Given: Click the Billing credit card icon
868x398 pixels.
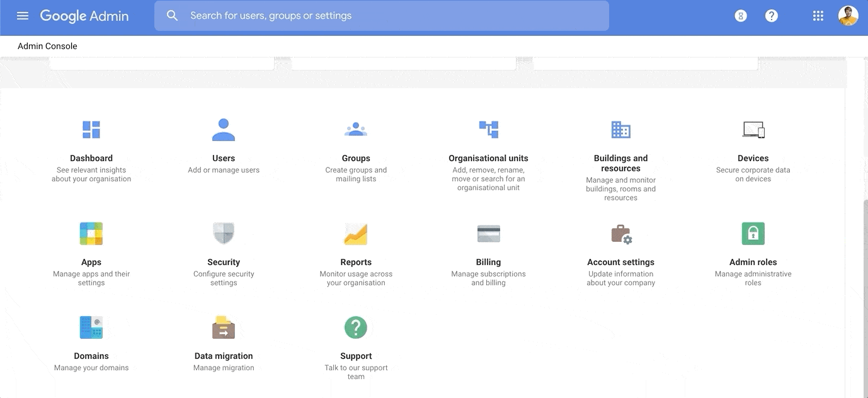Looking at the screenshot, I should coord(488,234).
